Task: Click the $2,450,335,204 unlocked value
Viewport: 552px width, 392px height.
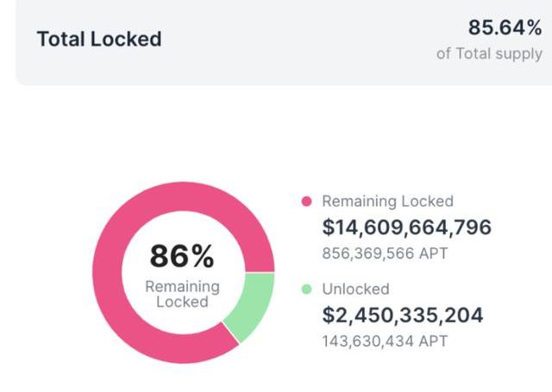Action: click(x=402, y=315)
